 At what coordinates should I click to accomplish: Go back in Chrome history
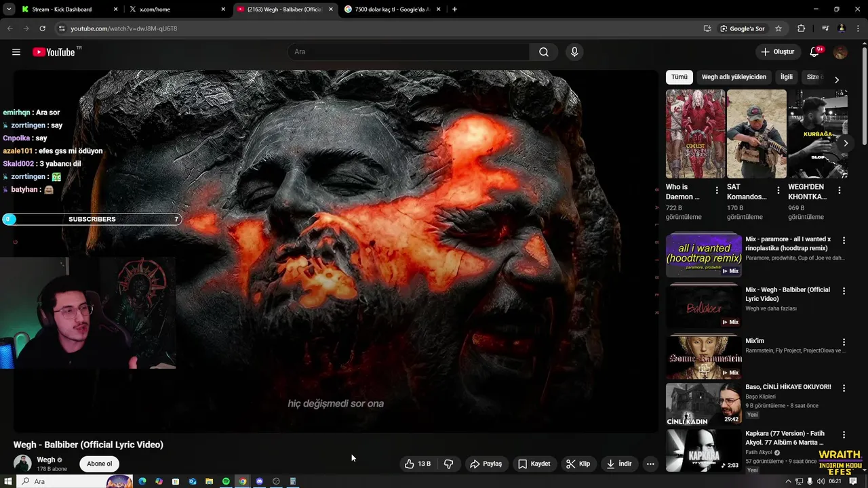click(x=9, y=28)
